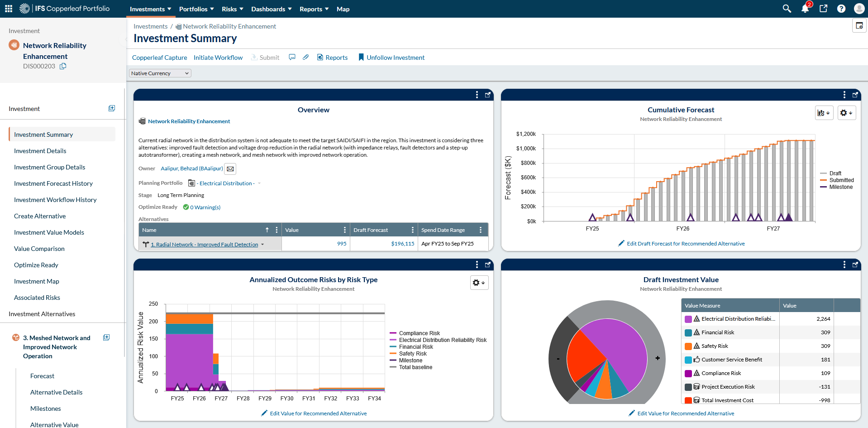Click the purple Electrical Distribution Reliability swatch
The image size is (868, 428).
tap(688, 319)
